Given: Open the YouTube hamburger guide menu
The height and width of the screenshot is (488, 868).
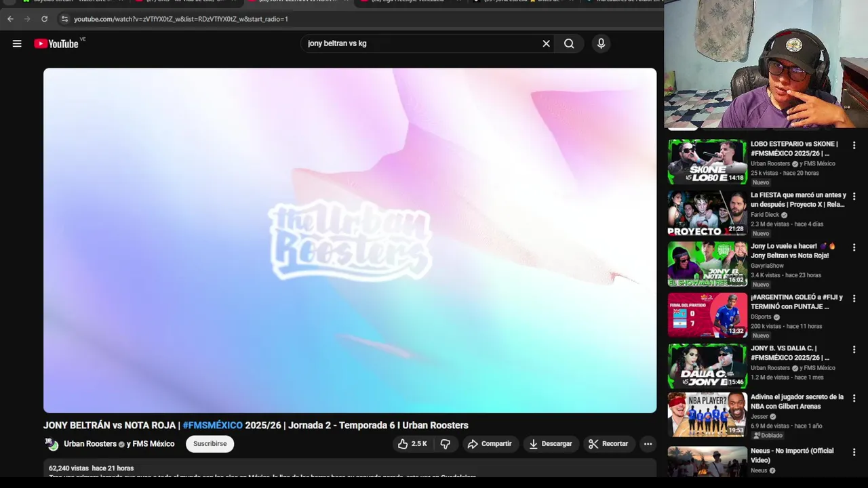Looking at the screenshot, I should (x=17, y=43).
